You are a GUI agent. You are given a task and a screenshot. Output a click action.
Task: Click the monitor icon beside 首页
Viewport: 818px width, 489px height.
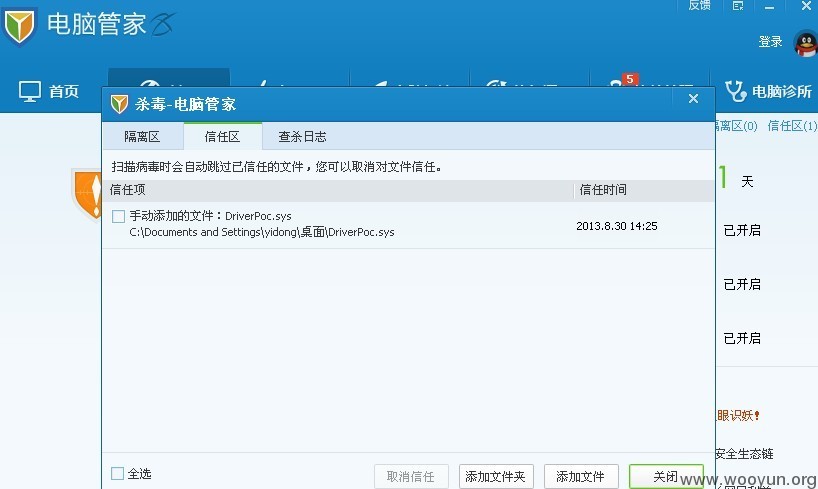click(30, 91)
